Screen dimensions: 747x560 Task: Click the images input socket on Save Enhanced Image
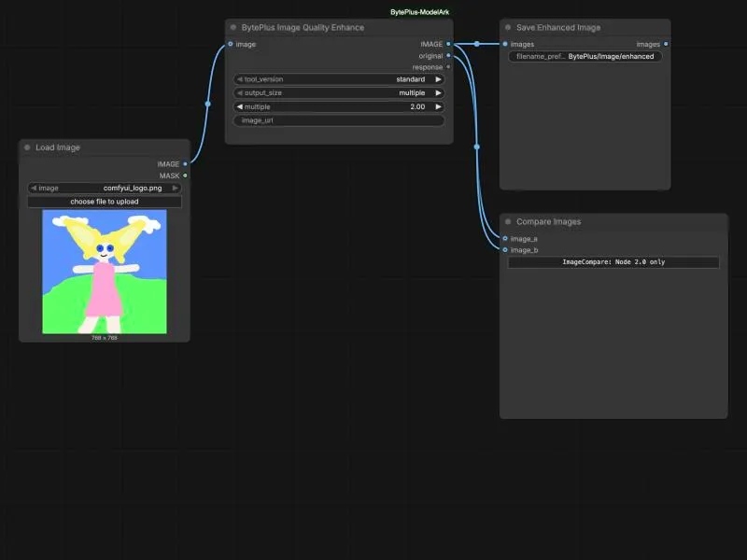pyautogui.click(x=505, y=44)
